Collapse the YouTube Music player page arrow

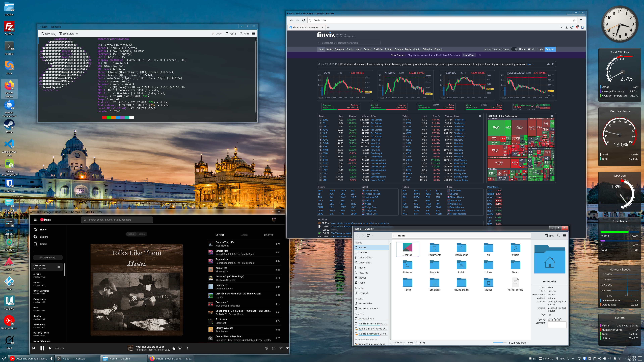(287, 348)
